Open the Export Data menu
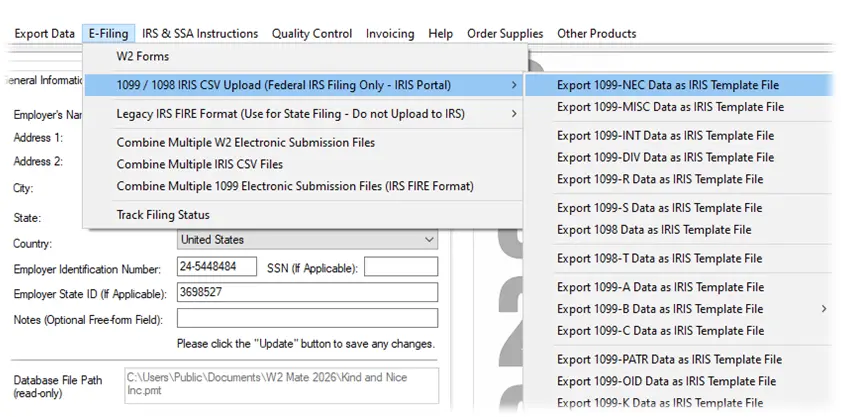The height and width of the screenshot is (417, 841). tap(45, 33)
